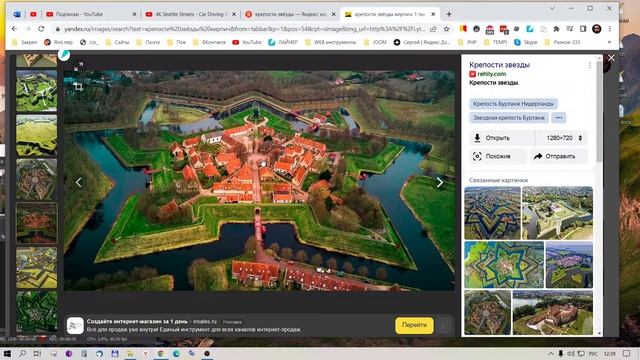Open the notification center icon

pos(627,353)
